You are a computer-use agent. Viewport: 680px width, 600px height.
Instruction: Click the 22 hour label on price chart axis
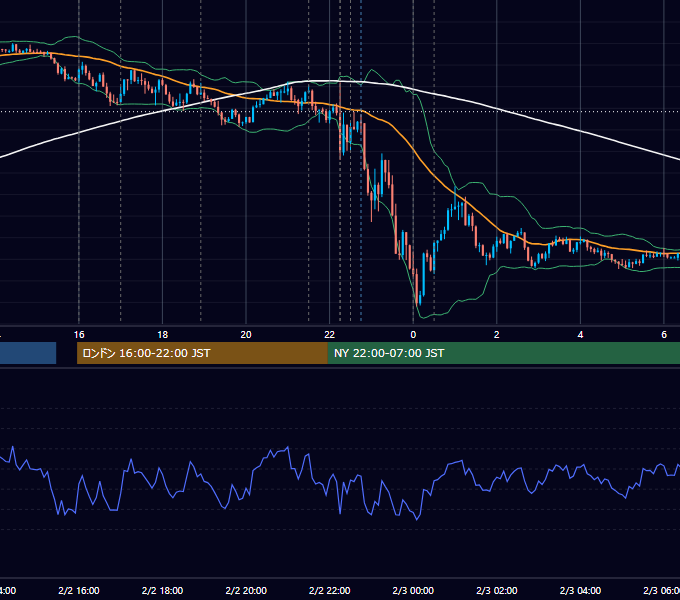point(330,335)
